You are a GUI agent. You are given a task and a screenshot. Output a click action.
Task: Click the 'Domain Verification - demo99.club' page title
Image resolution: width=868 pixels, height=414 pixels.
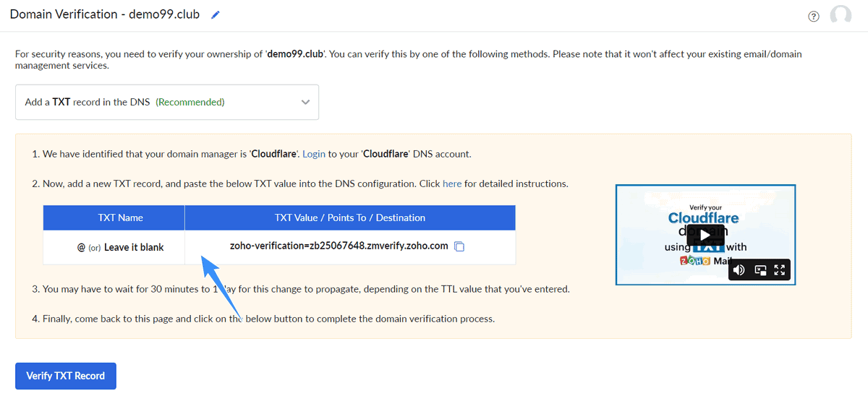coord(105,14)
